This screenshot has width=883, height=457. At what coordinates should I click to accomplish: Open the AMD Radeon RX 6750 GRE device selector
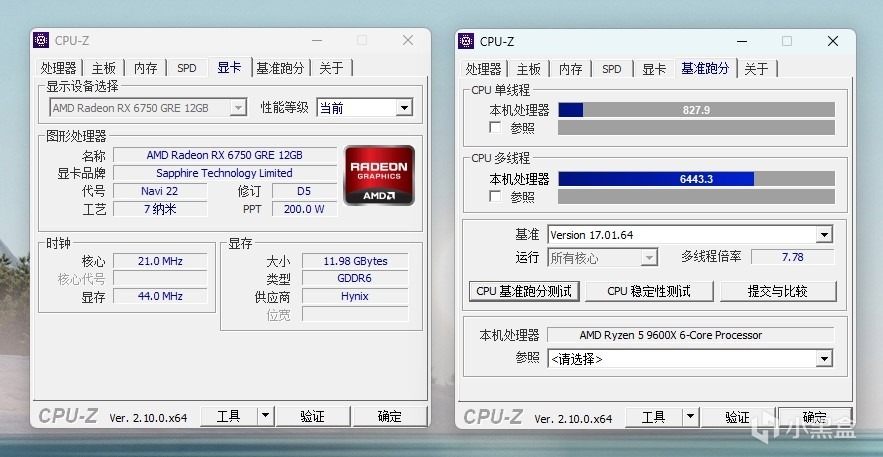(x=148, y=107)
